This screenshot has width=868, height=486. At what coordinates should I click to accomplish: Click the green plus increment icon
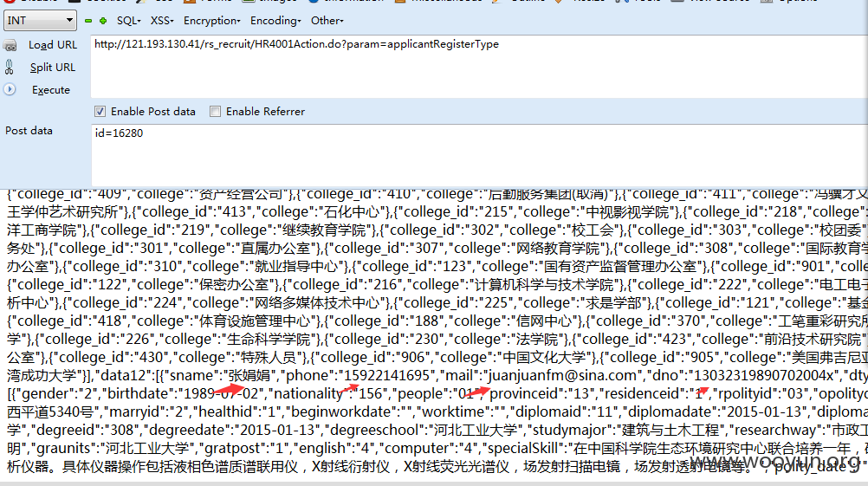click(x=103, y=21)
